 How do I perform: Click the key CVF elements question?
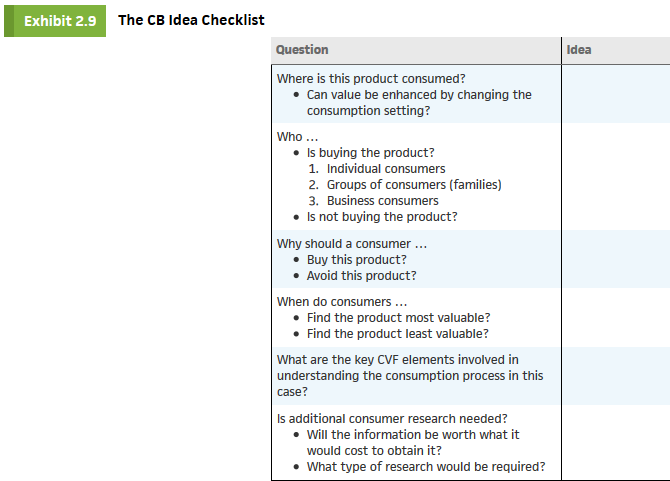tap(410, 375)
